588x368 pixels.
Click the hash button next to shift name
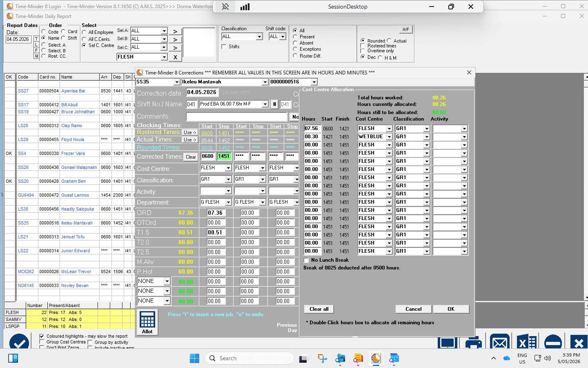point(274,104)
